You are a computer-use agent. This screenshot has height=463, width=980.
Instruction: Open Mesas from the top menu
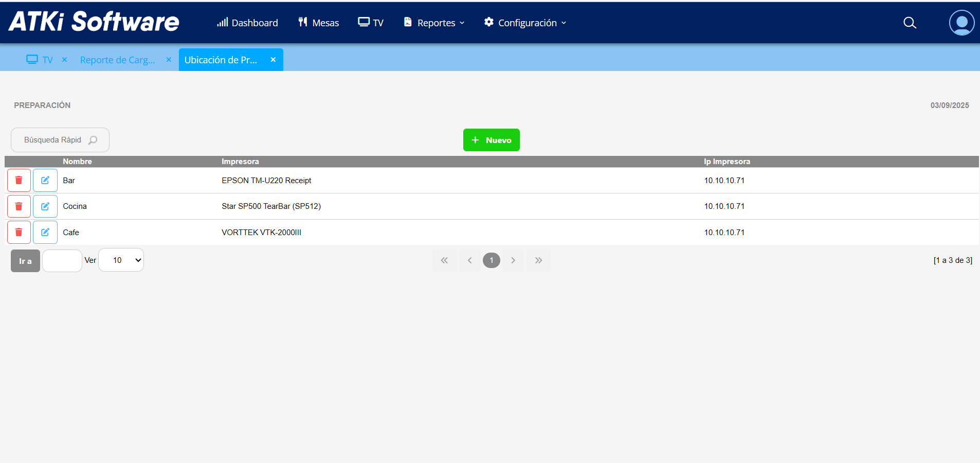[319, 23]
